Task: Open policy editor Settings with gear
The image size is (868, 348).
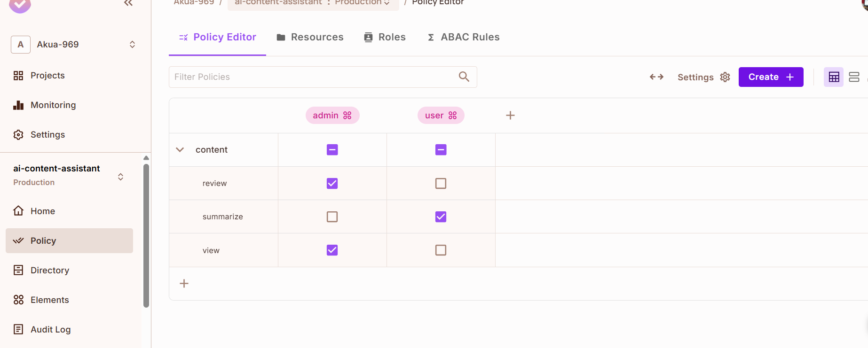Action: pyautogui.click(x=704, y=77)
